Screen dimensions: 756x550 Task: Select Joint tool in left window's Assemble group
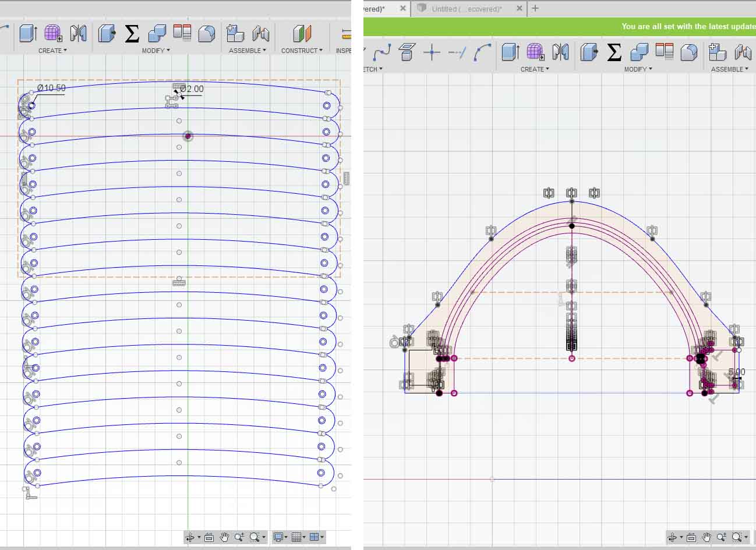[260, 33]
